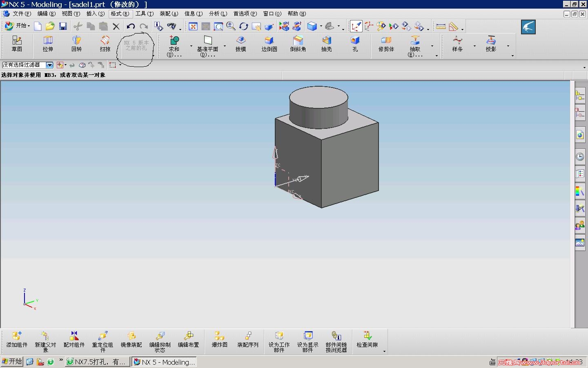Open the 装配(A) menu
The image size is (588, 368).
point(169,13)
